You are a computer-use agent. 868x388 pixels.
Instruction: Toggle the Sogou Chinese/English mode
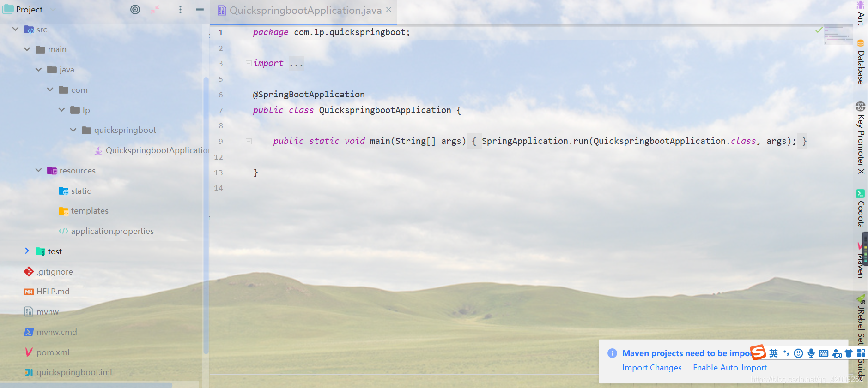point(773,353)
